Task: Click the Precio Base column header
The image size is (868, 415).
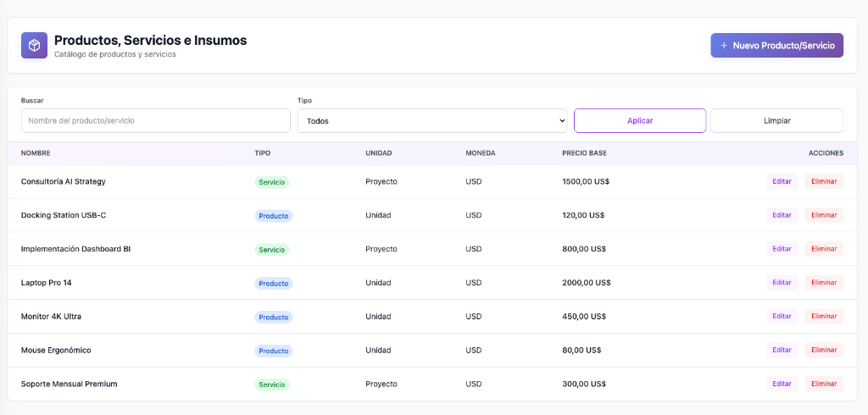Action: [x=584, y=153]
